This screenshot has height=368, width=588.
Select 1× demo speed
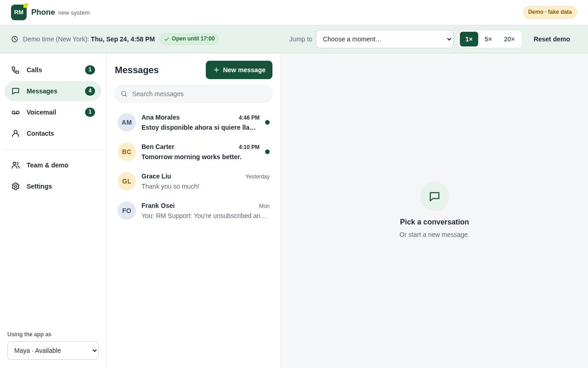coord(469,39)
